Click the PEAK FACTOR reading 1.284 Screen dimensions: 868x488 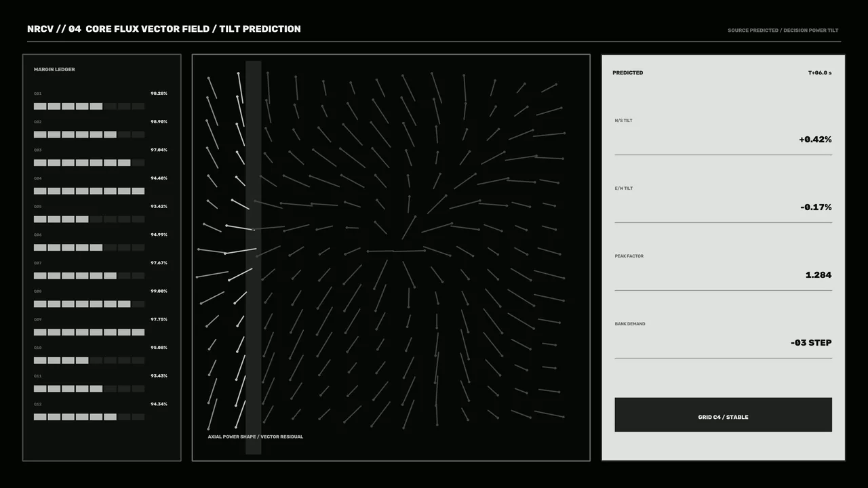(818, 275)
